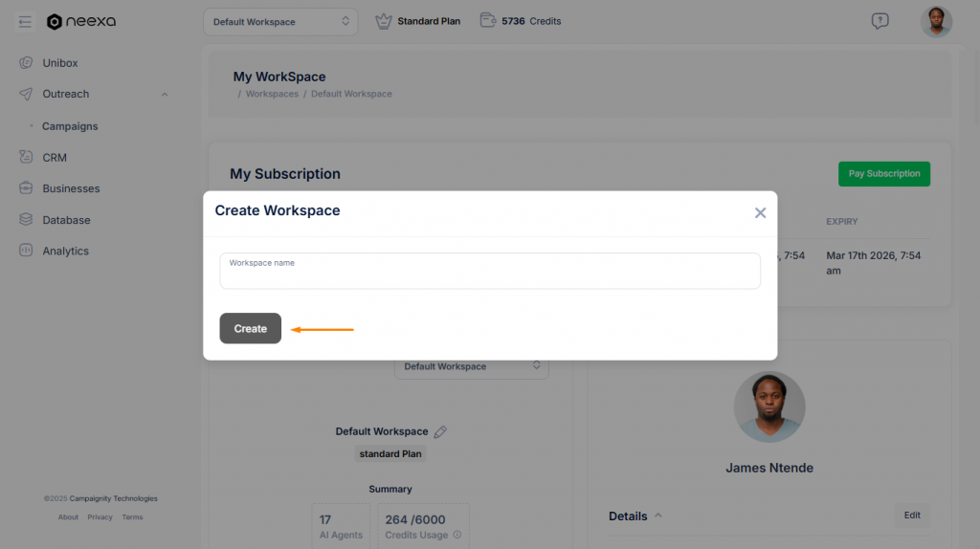Image resolution: width=980 pixels, height=549 pixels.
Task: Open Analytics in the sidebar
Action: pyautogui.click(x=66, y=252)
